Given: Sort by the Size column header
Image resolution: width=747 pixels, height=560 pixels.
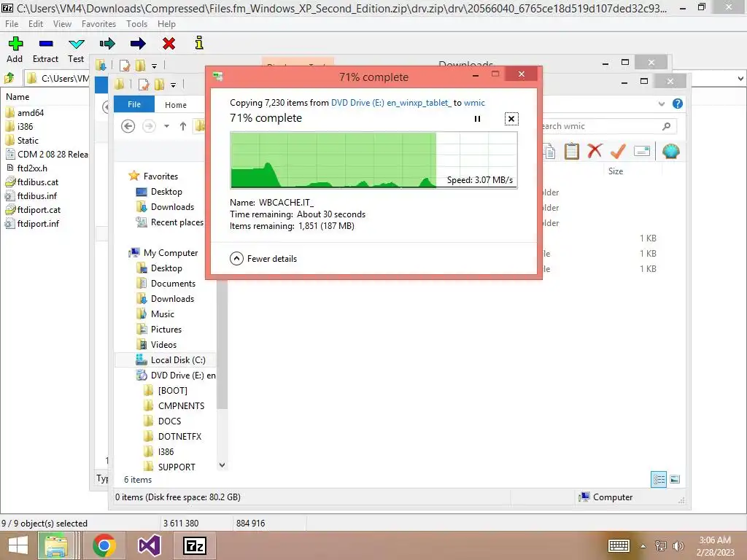Looking at the screenshot, I should tap(616, 171).
